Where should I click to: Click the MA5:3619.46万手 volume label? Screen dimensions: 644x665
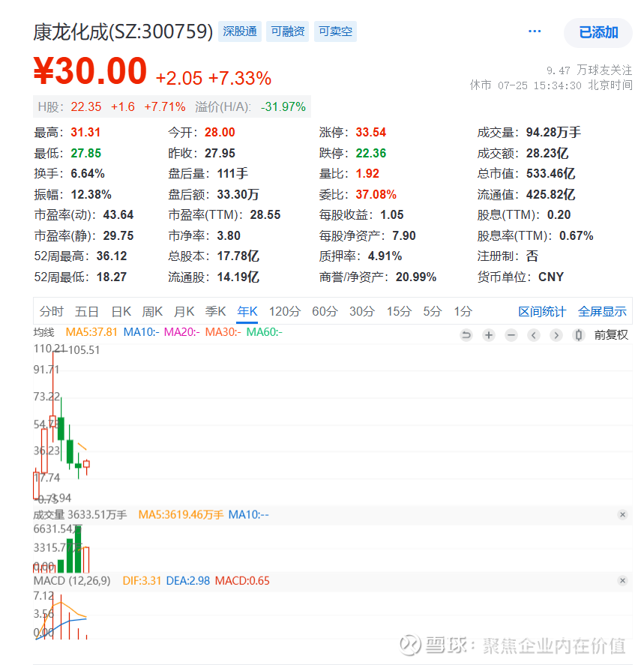point(181,515)
